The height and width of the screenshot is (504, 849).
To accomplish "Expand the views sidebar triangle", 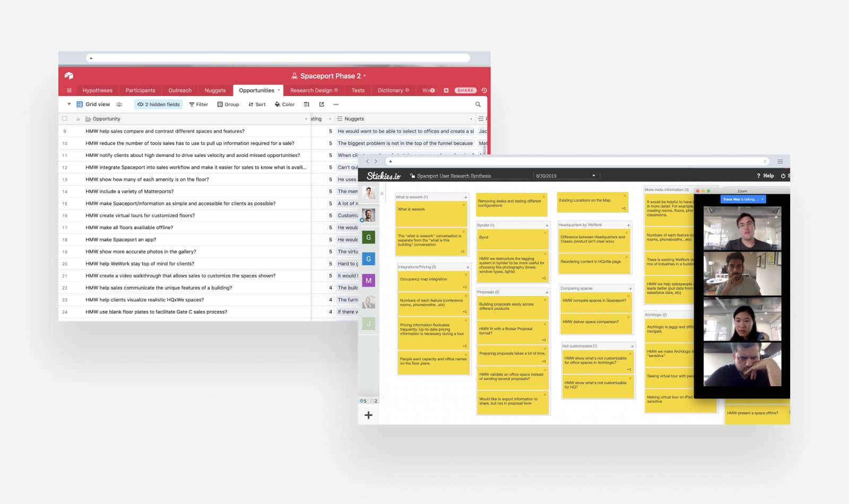I will coord(69,104).
